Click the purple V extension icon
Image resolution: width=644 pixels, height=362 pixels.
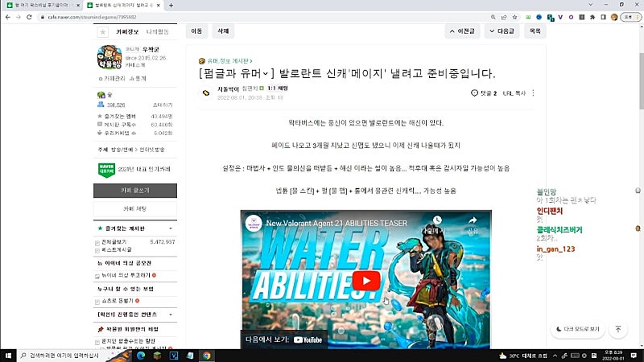click(560, 17)
